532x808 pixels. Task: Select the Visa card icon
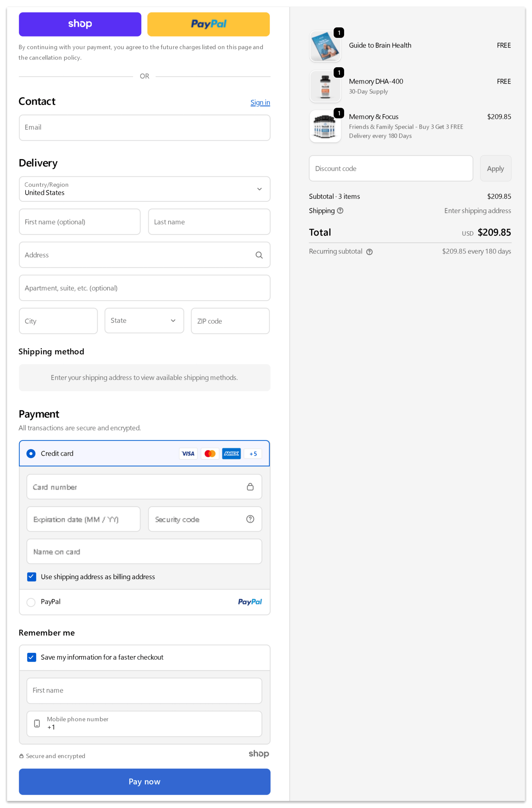coord(188,454)
